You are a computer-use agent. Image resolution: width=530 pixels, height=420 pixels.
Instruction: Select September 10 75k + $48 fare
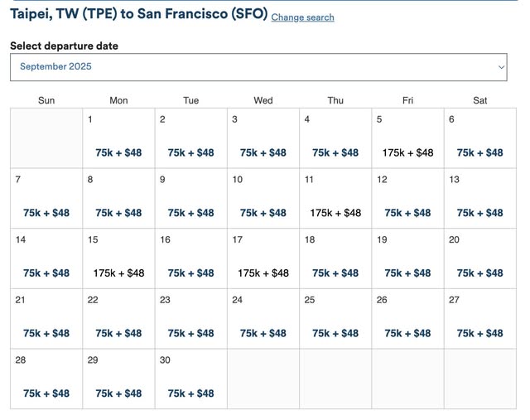(x=263, y=213)
